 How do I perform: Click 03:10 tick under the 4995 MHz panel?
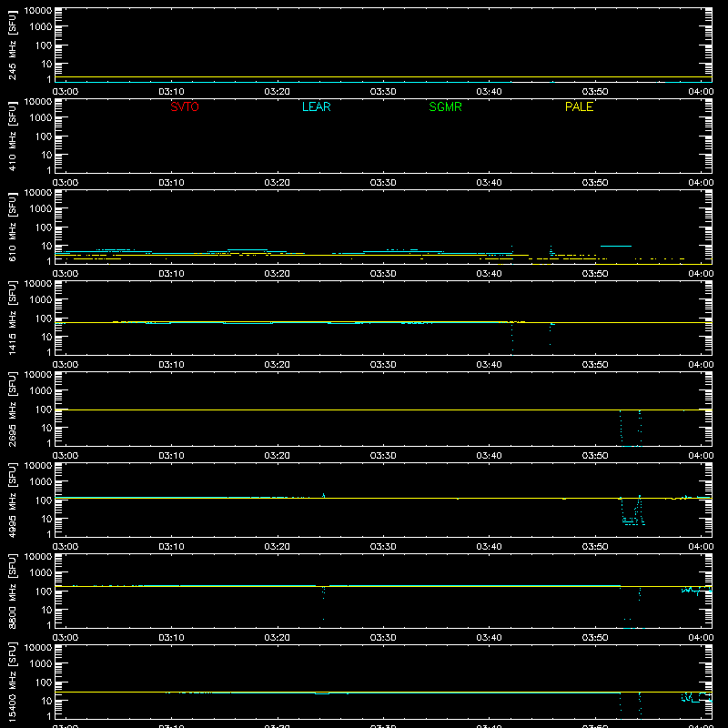(x=171, y=547)
